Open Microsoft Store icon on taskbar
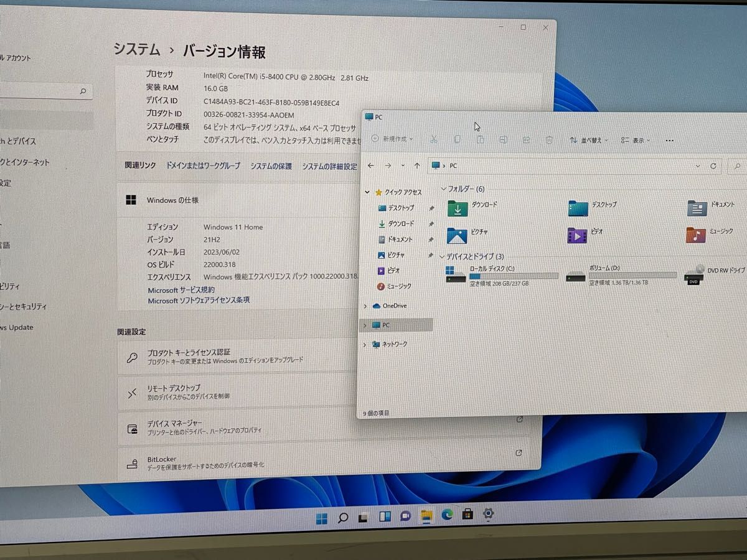 (x=467, y=515)
